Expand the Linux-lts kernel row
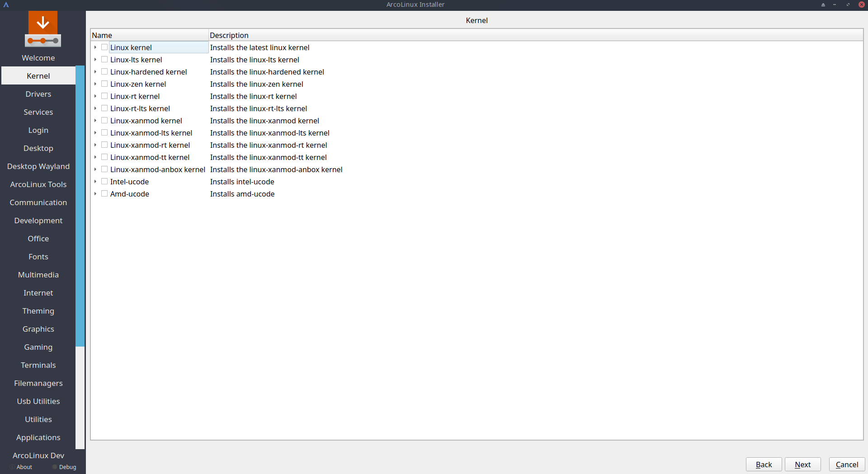This screenshot has height=474, width=868. click(x=95, y=60)
